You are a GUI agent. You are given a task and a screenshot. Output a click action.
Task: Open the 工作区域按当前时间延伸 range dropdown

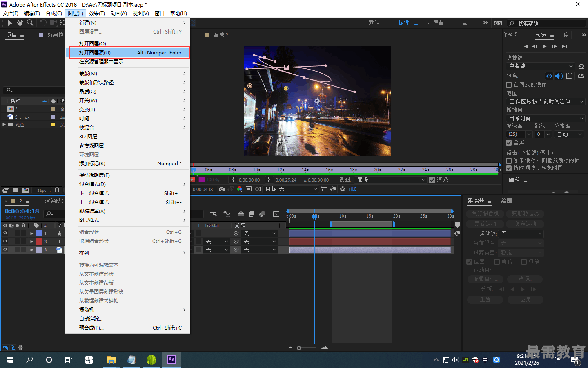pos(546,102)
